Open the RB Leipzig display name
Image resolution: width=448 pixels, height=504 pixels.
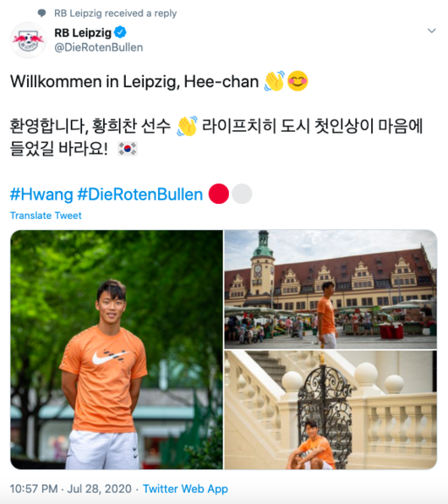pos(83,32)
